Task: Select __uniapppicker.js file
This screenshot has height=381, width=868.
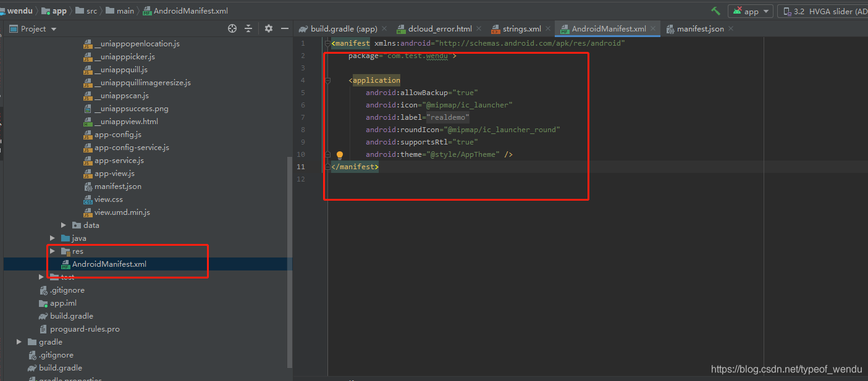Action: [124, 57]
